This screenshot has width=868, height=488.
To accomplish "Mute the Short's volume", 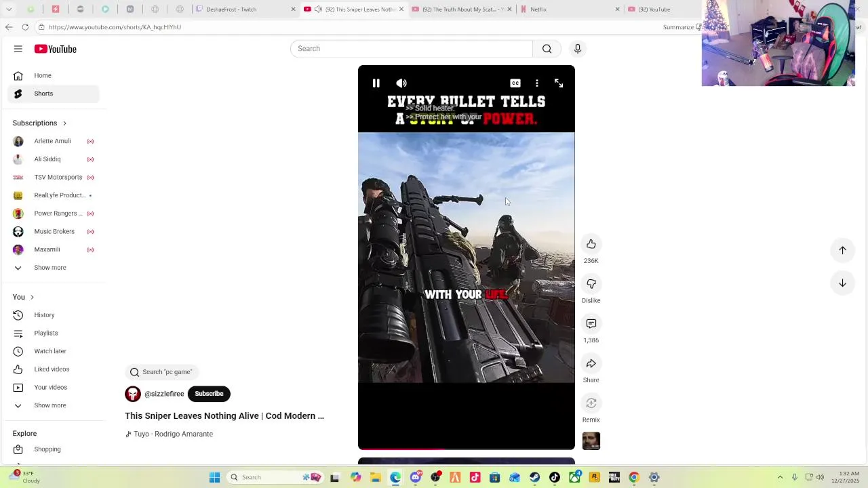I will click(x=401, y=83).
